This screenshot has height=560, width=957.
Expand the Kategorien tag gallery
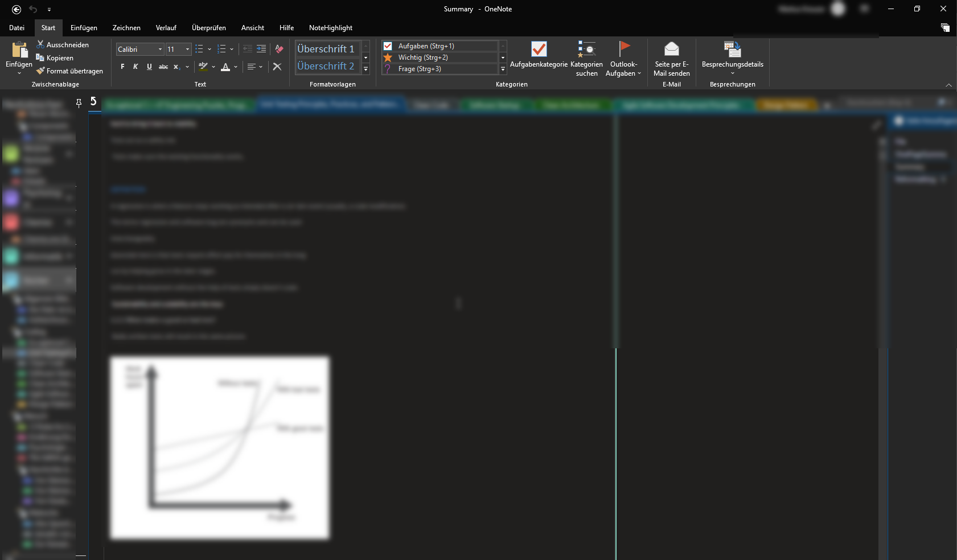point(503,69)
